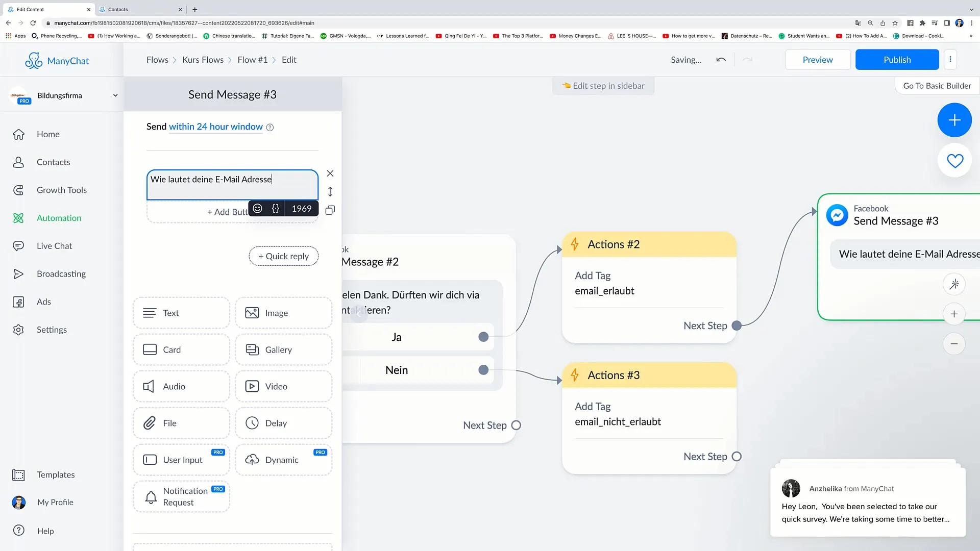Open Live Chat in the sidebar
The image size is (980, 551).
coord(54,246)
